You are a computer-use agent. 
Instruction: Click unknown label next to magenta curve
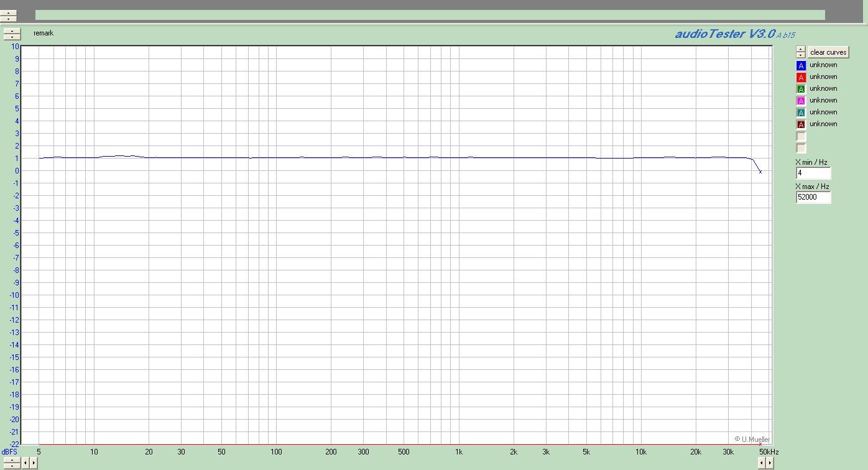click(823, 100)
